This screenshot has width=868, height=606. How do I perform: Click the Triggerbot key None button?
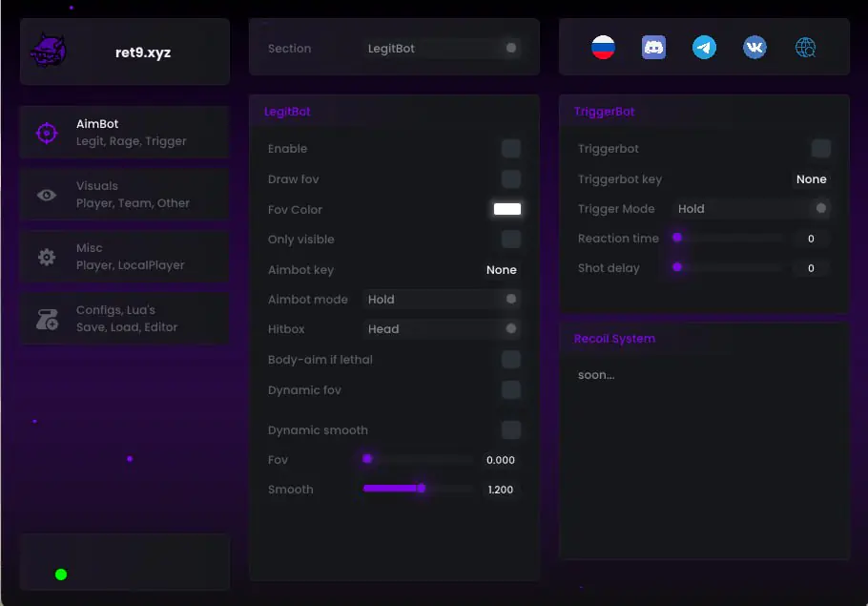coord(811,178)
